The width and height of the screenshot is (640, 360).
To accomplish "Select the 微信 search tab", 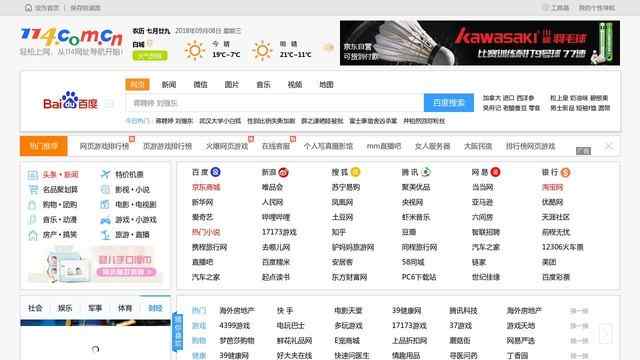I will (200, 84).
